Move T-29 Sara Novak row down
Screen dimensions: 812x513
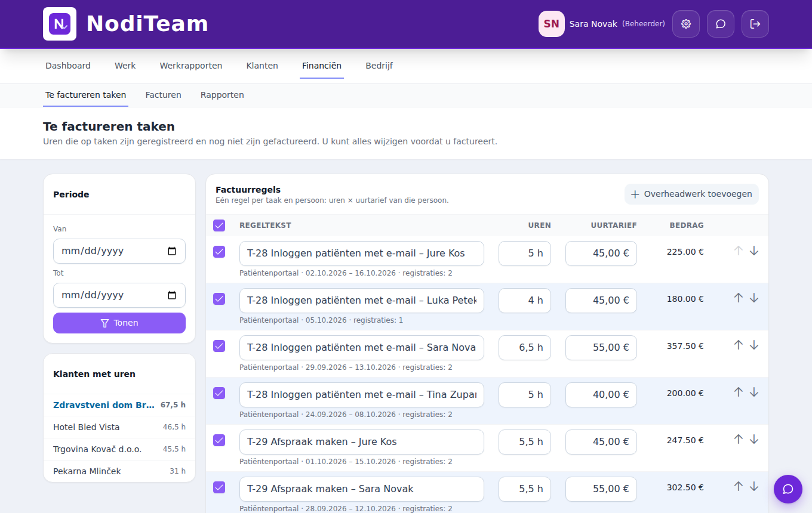point(754,486)
